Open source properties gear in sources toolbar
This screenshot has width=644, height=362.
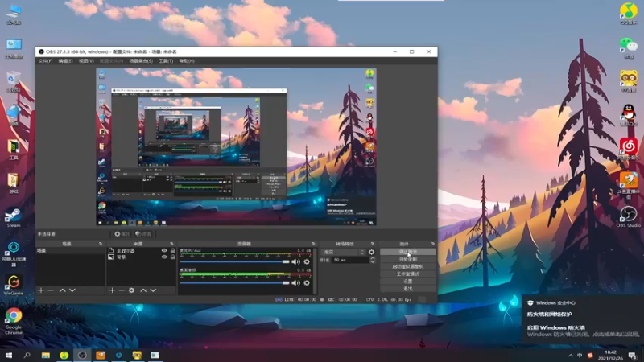pyautogui.click(x=131, y=290)
